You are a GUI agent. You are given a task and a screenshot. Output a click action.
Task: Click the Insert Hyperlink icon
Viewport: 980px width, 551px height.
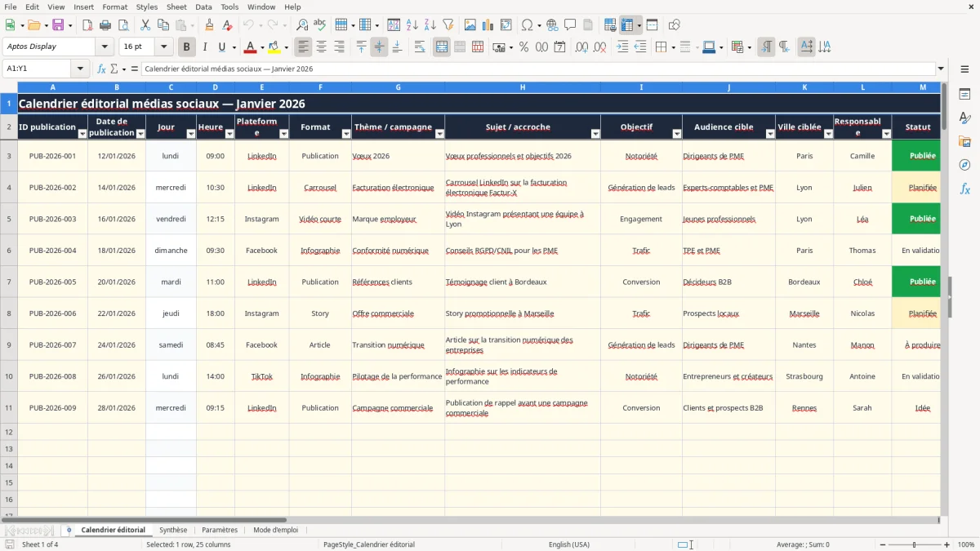pos(552,25)
